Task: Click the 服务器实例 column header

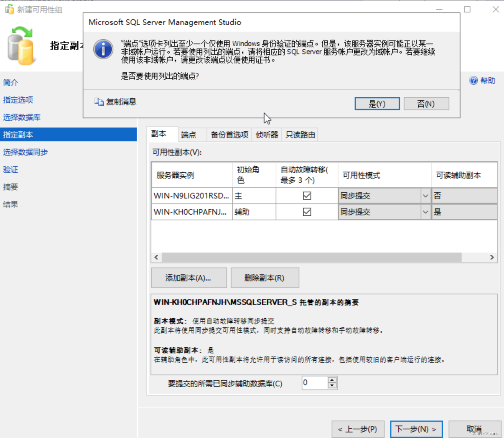Action: pyautogui.click(x=192, y=175)
